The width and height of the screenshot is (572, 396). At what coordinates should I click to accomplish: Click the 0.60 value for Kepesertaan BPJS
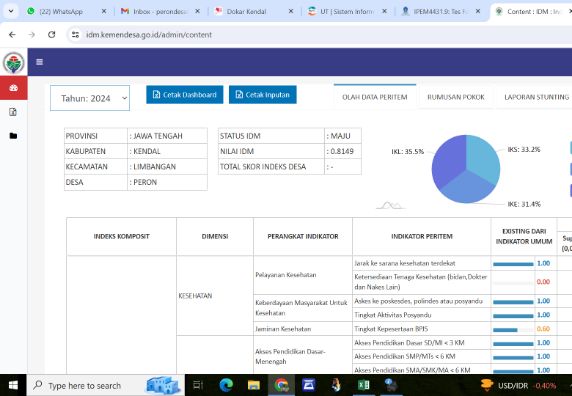(x=543, y=329)
